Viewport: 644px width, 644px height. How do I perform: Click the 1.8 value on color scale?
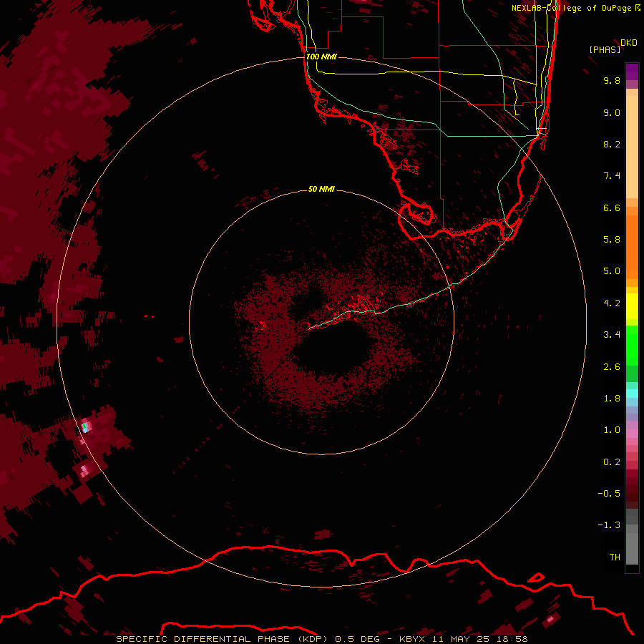tap(612, 399)
